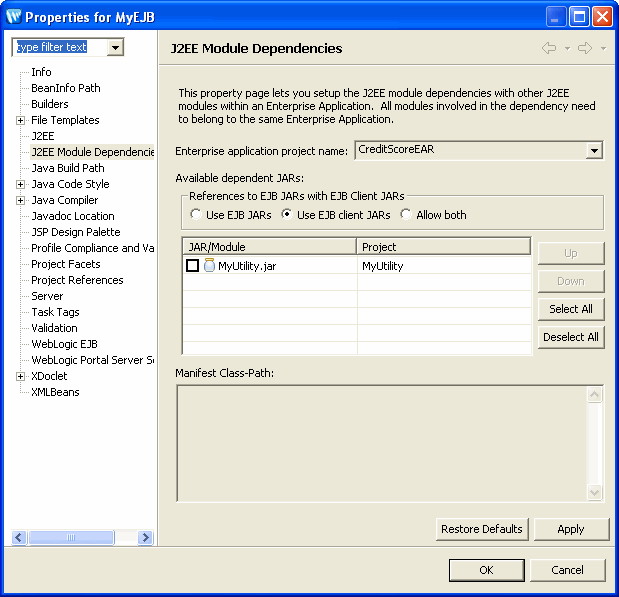The width and height of the screenshot is (619, 597).
Task: Choose the Allow both radio option
Action: pos(405,214)
